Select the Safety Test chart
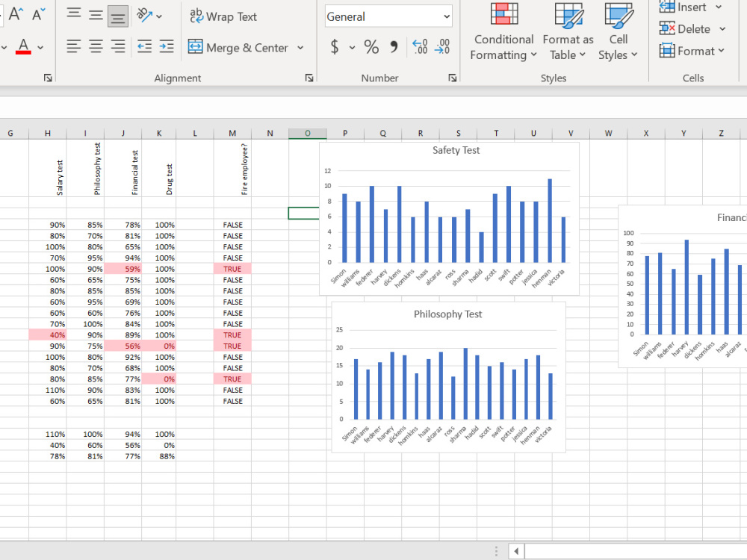The image size is (747, 560). pos(449,219)
